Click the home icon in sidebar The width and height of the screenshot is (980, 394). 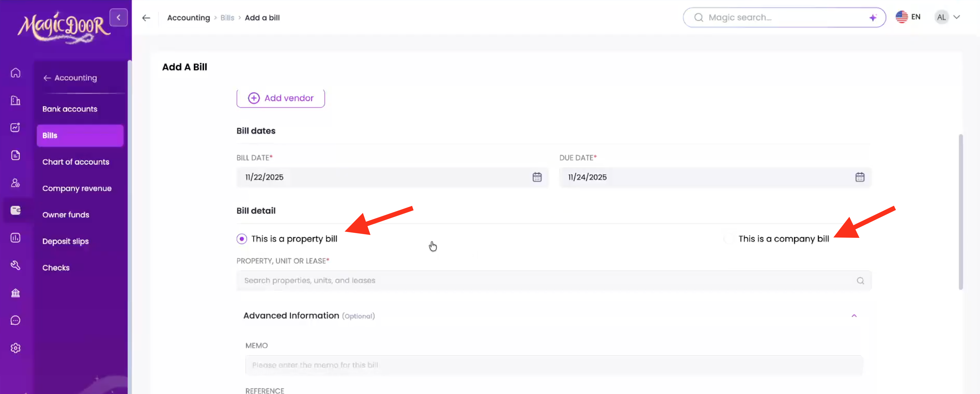pos(16,73)
